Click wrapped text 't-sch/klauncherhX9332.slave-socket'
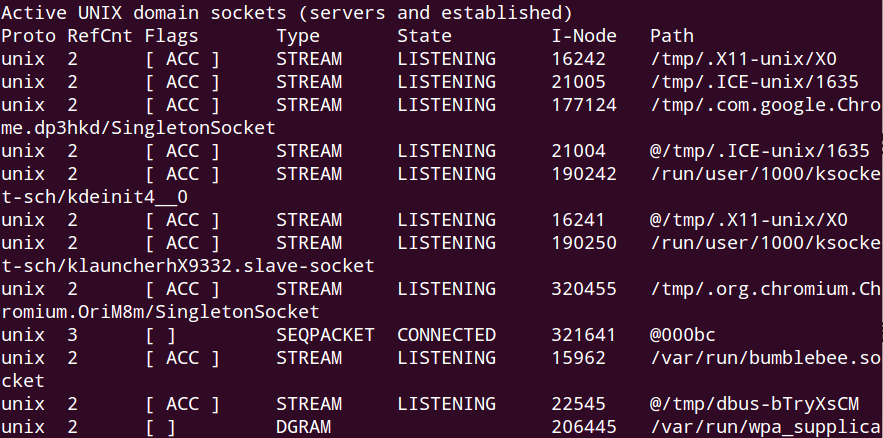 188,266
